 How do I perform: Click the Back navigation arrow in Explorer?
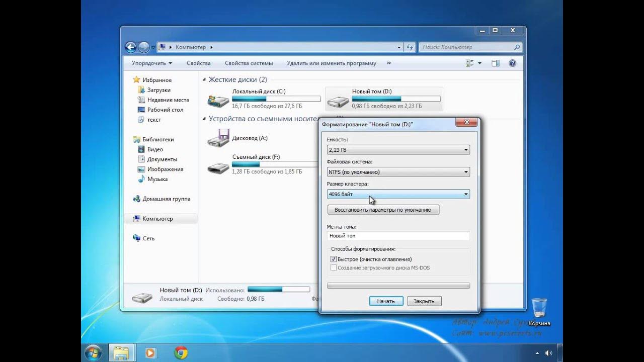click(x=131, y=47)
